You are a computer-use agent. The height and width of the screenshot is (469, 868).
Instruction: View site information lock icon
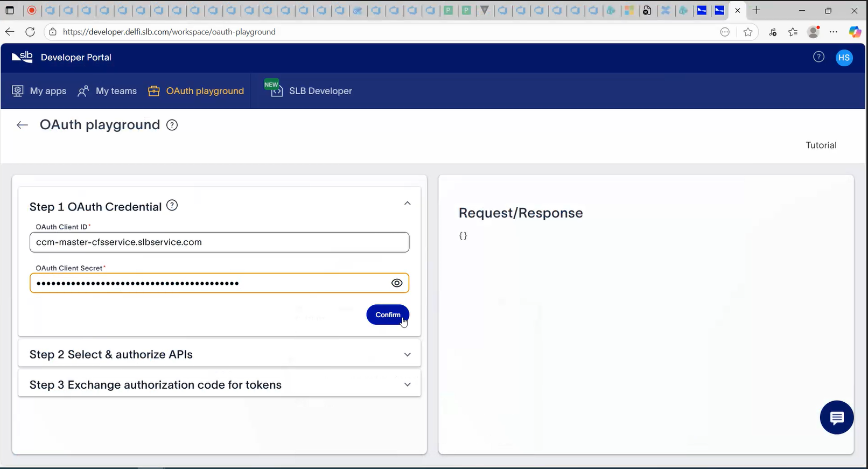[53, 32]
